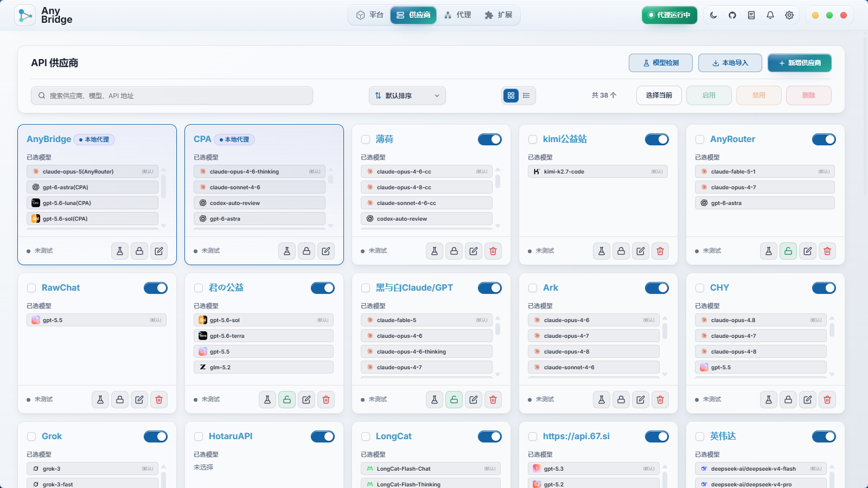This screenshot has width=868, height=488.
Task: Click the HotaruAPI provider title
Action: (x=231, y=436)
